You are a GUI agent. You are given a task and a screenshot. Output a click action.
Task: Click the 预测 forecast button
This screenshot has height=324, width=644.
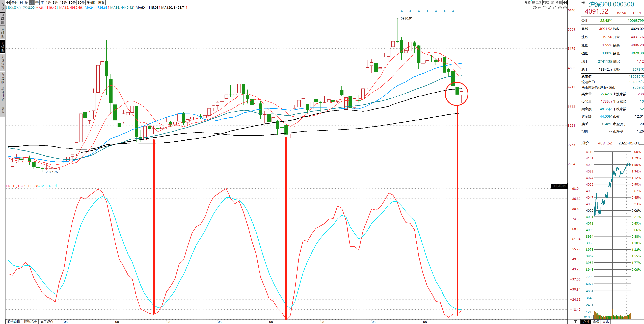pos(558,3)
